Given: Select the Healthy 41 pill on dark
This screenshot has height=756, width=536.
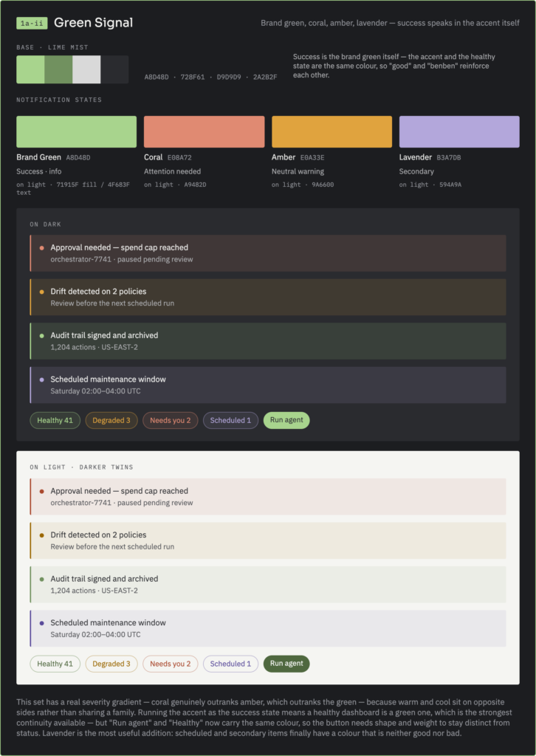Looking at the screenshot, I should tap(55, 420).
